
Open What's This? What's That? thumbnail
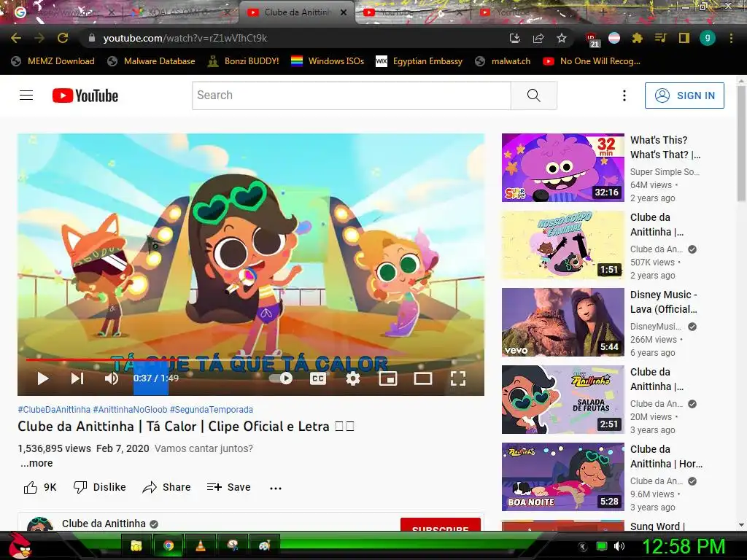pos(563,168)
